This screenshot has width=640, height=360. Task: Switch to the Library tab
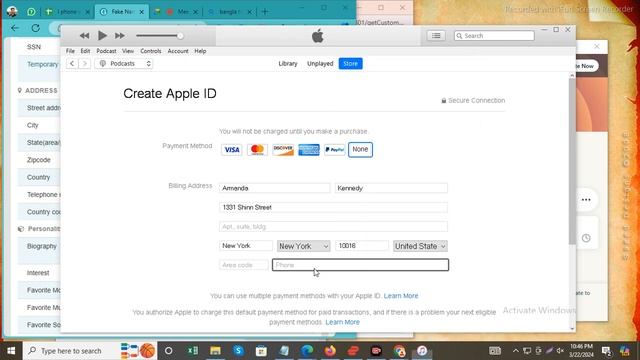pyautogui.click(x=288, y=64)
